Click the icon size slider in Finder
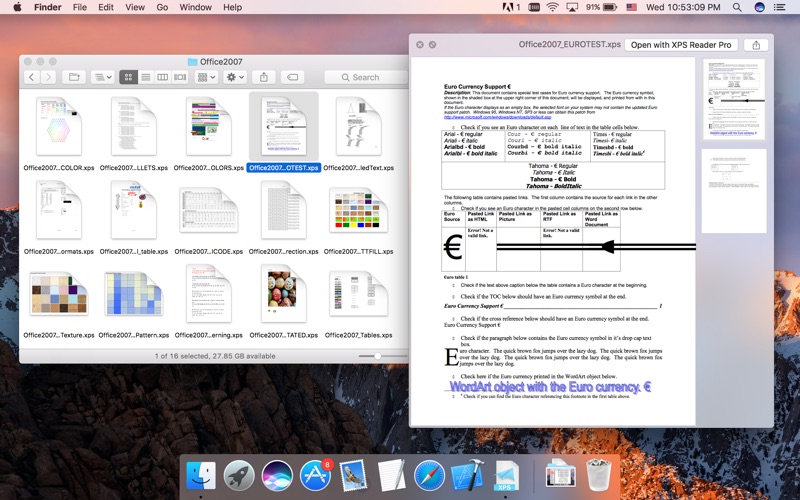The height and width of the screenshot is (500, 800). tap(378, 356)
